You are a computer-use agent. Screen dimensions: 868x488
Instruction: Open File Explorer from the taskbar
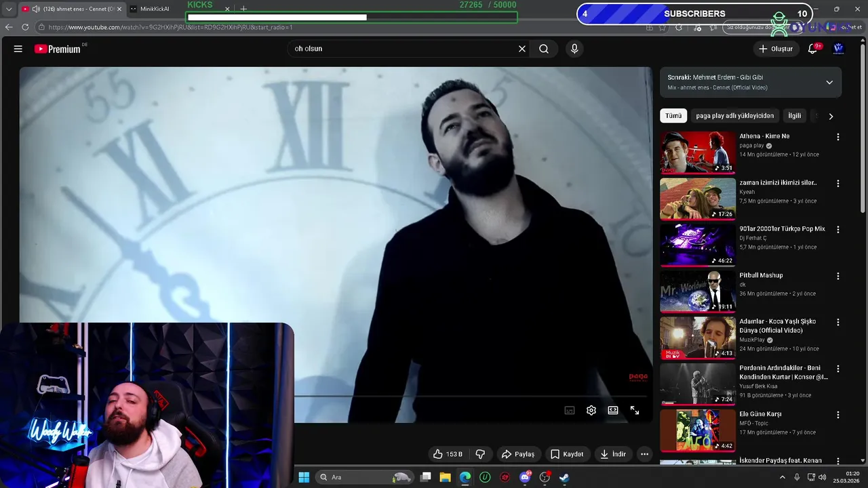(446, 477)
